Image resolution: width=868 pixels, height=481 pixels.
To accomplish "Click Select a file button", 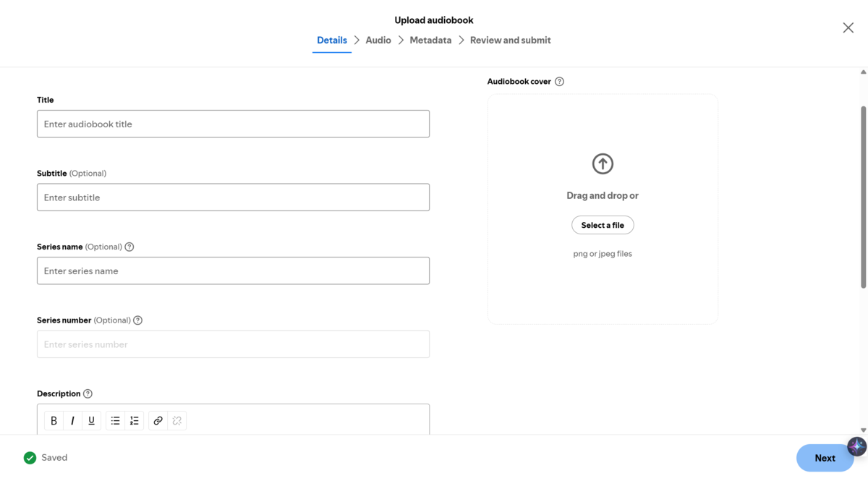I will pos(603,225).
